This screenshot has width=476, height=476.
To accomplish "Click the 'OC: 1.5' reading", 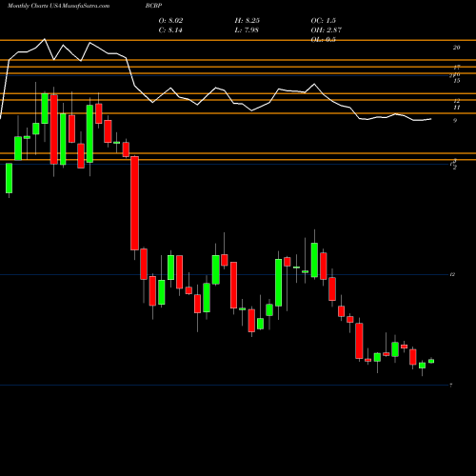I will click(x=324, y=21).
